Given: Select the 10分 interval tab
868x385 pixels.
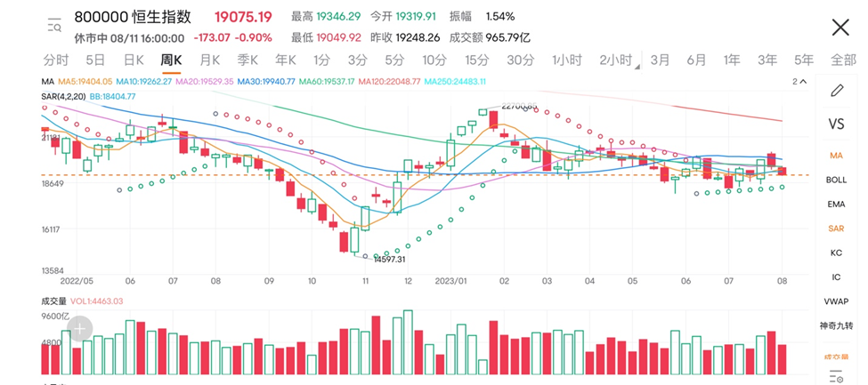Looking at the screenshot, I should (x=434, y=60).
